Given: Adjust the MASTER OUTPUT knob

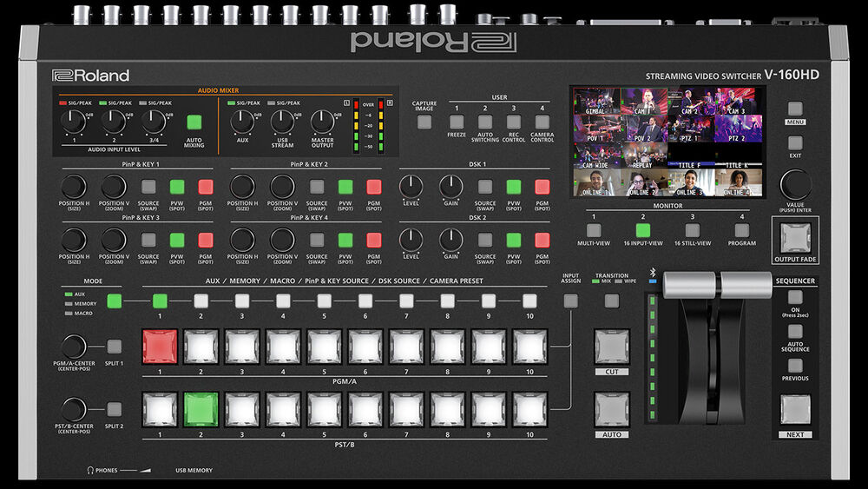Looking at the screenshot, I should tap(322, 122).
